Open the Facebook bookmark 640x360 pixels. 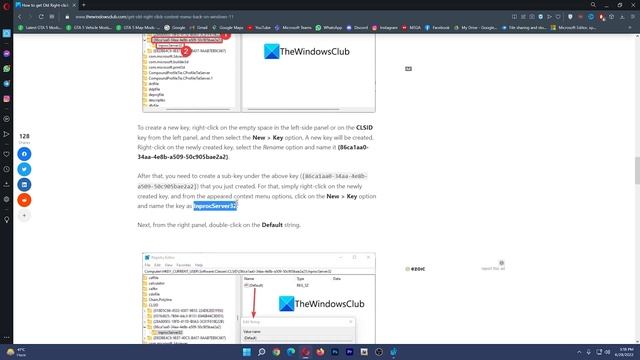[x=437, y=28]
